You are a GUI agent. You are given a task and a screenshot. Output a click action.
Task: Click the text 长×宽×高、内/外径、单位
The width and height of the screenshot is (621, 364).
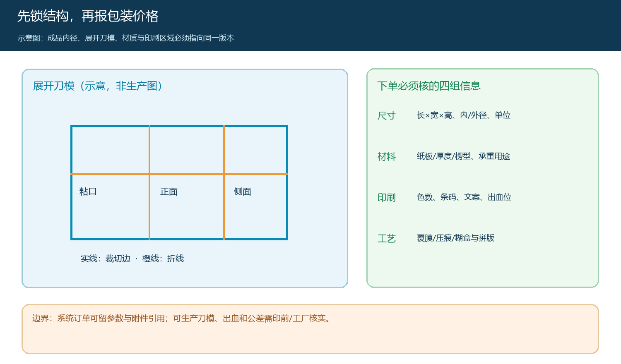(x=464, y=115)
